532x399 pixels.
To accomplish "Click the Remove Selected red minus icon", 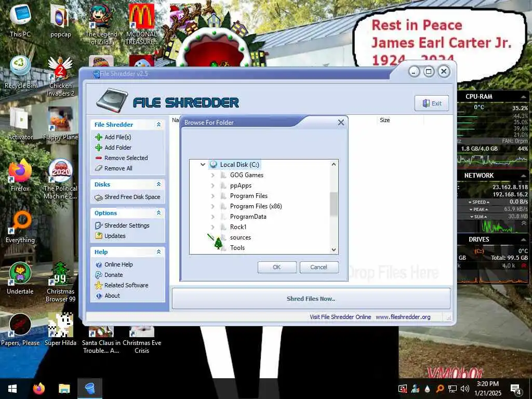I will point(98,158).
